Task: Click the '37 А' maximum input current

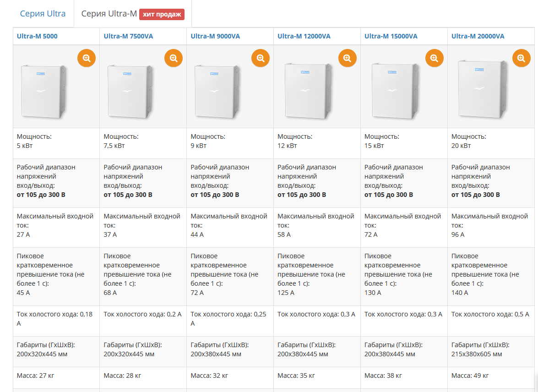Action: [x=110, y=234]
